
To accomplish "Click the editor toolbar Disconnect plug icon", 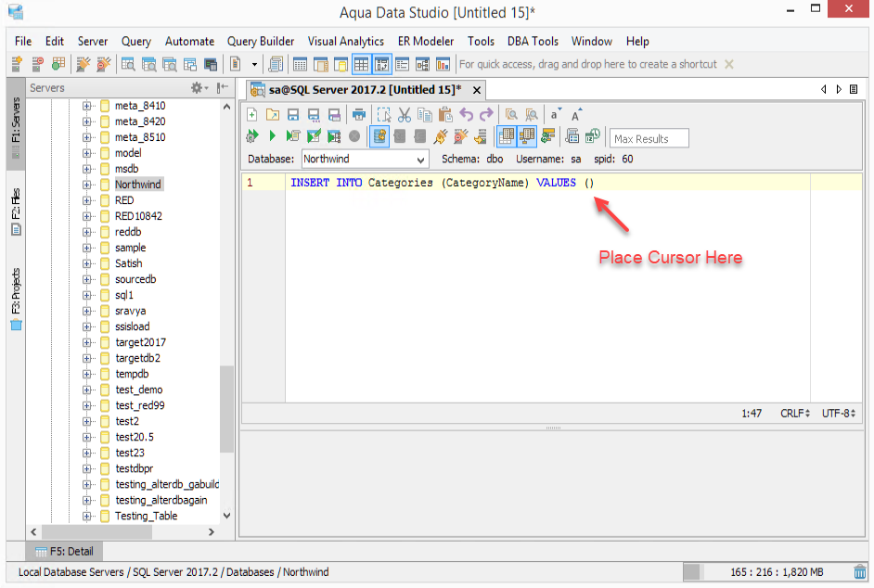I will coord(460,136).
